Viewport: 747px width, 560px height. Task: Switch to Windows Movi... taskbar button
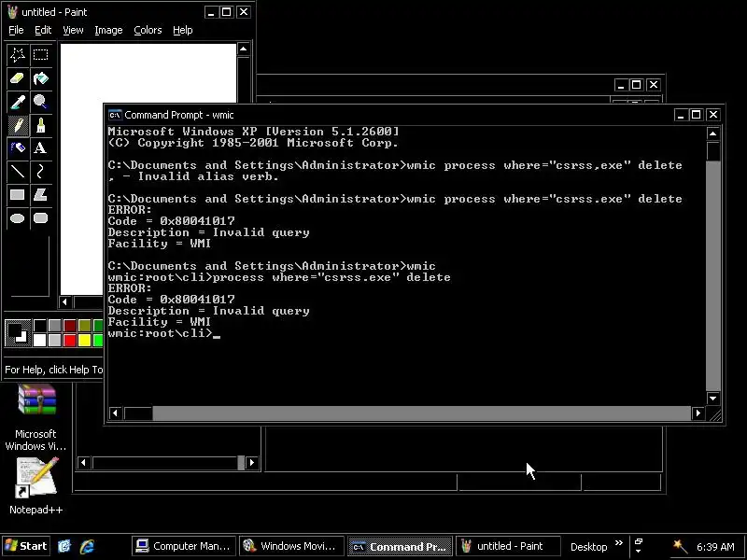click(x=291, y=546)
